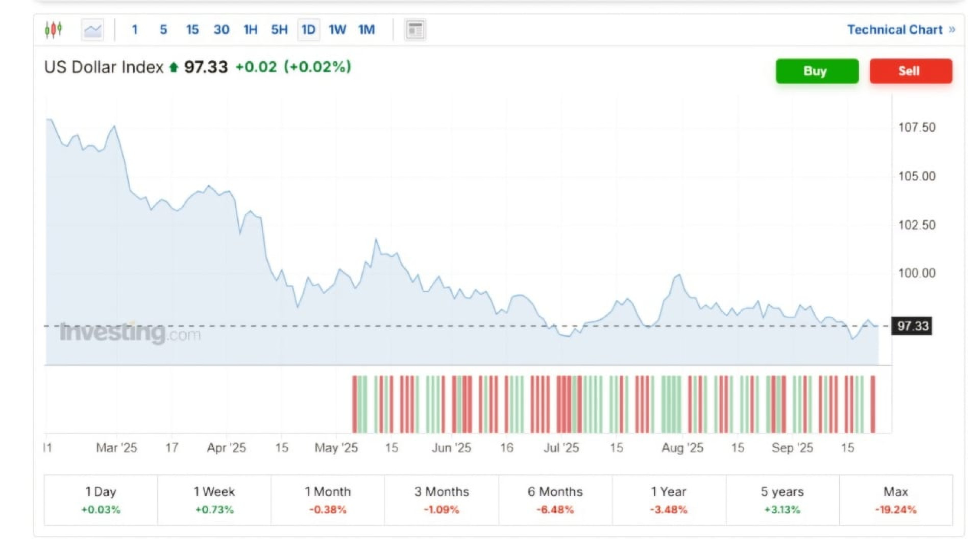This screenshot has height=551, width=980.
Task: Choose the 30 minute interval
Action: (x=221, y=30)
